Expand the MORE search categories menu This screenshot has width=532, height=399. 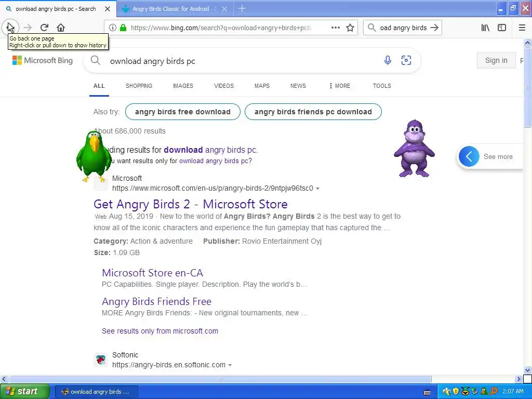339,86
